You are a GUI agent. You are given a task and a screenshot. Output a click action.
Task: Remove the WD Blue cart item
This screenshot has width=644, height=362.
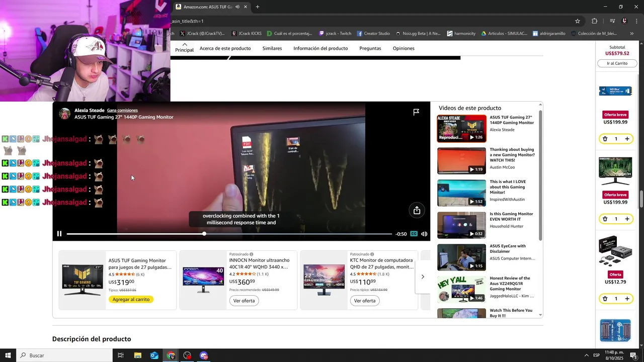point(605,139)
